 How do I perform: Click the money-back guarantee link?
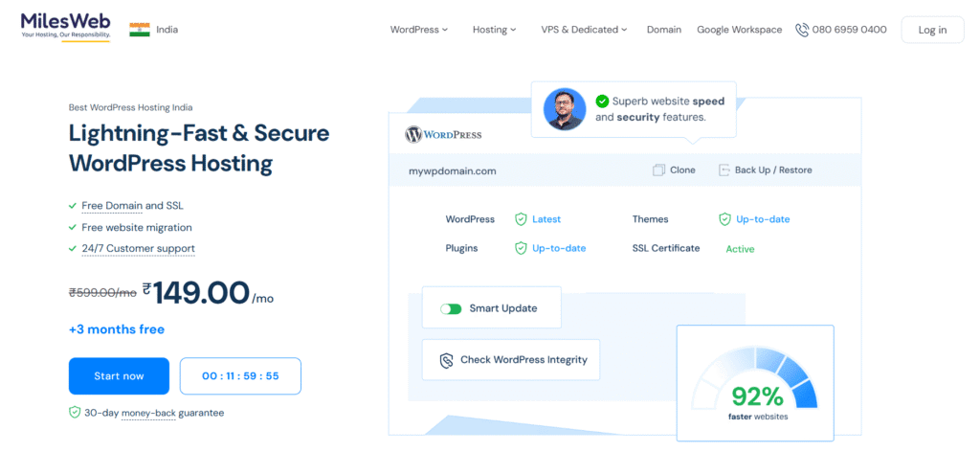pyautogui.click(x=148, y=413)
